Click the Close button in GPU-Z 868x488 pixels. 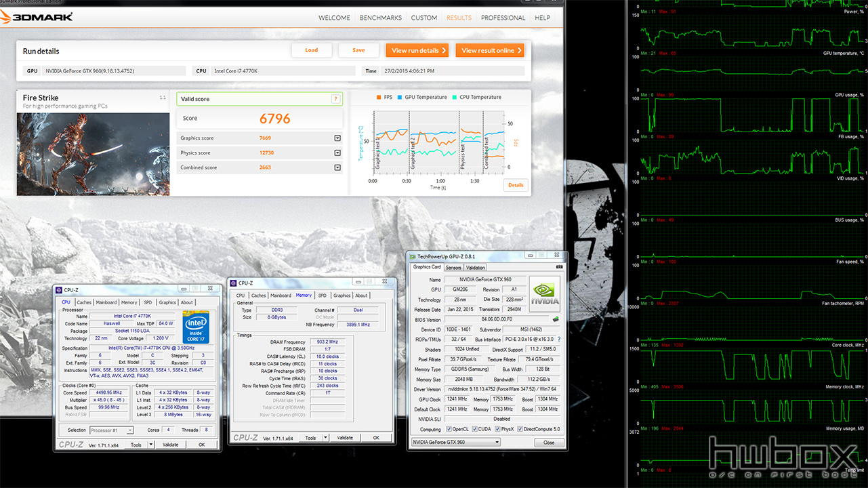tap(549, 443)
